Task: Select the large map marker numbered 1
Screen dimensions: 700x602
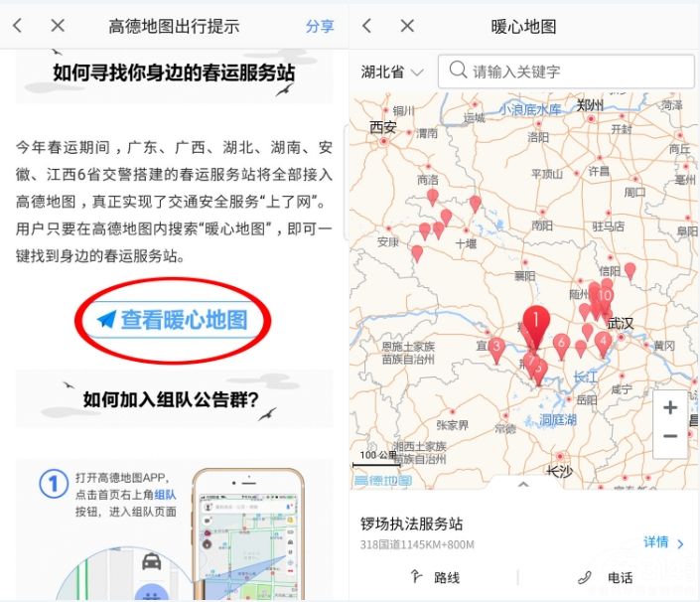Action: click(535, 323)
